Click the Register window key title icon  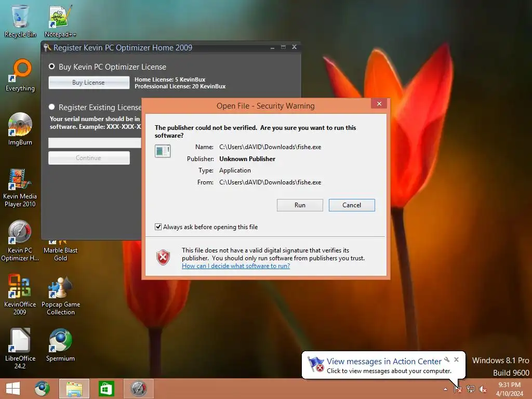[x=47, y=47]
